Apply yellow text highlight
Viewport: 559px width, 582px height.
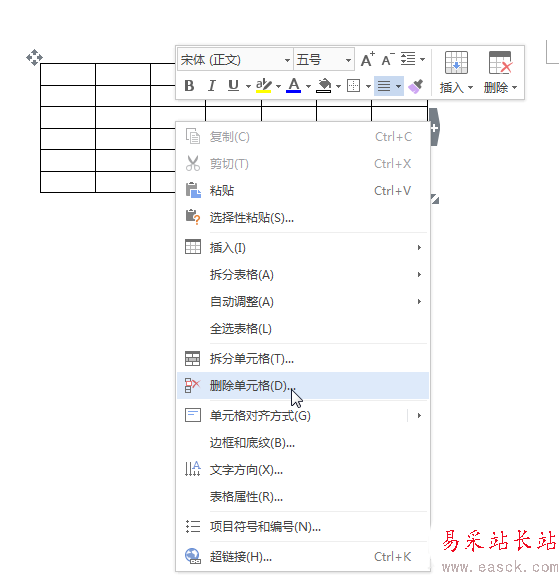(x=264, y=86)
